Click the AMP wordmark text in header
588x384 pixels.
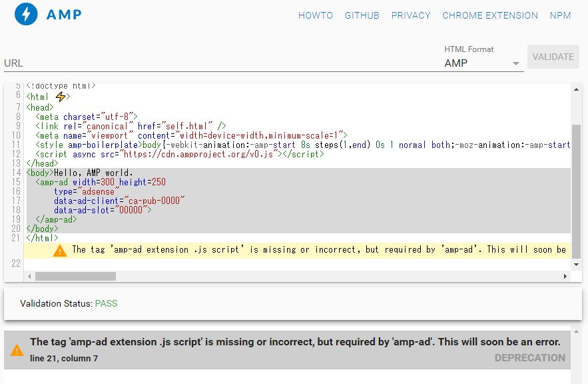click(x=64, y=15)
